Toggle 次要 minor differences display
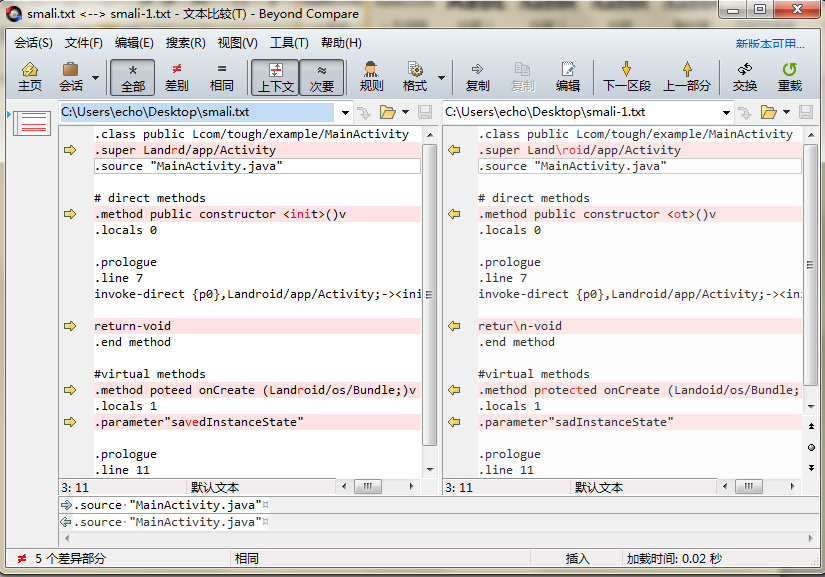The width and height of the screenshot is (825, 577). coord(322,77)
